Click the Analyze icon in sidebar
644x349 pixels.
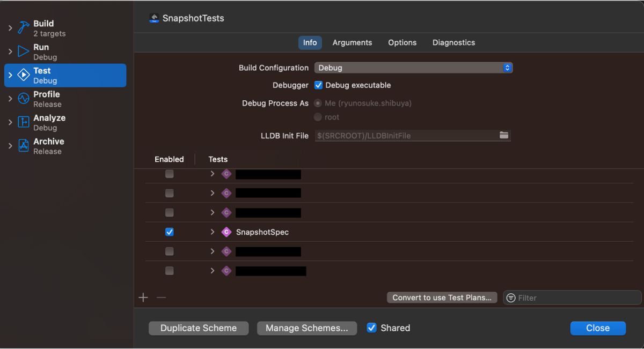(x=24, y=122)
